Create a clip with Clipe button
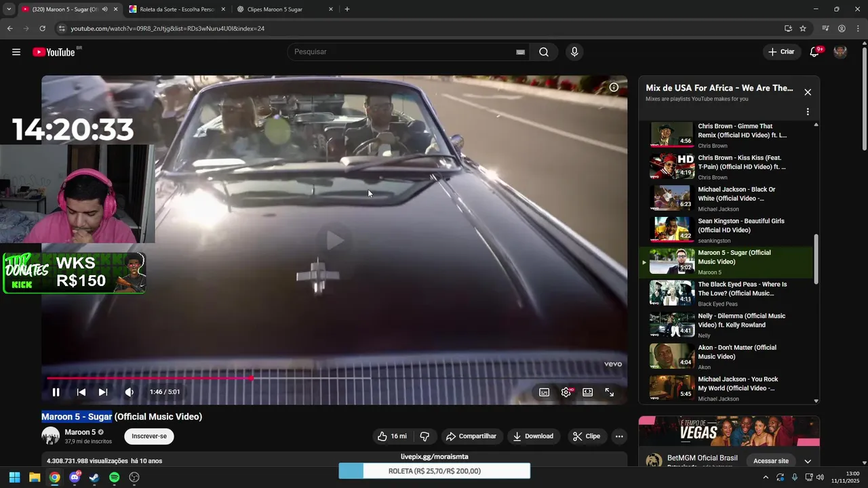Viewport: 868px width, 488px height. 587,436
